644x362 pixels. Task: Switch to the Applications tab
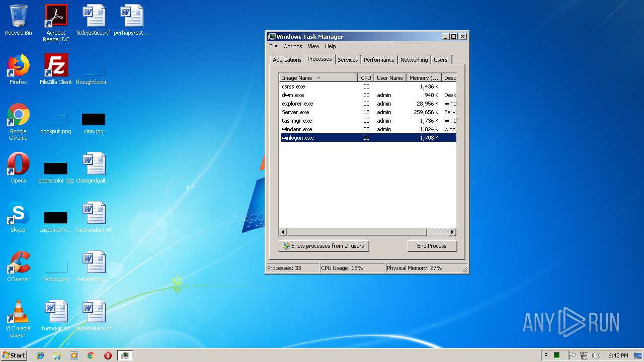[x=287, y=60]
